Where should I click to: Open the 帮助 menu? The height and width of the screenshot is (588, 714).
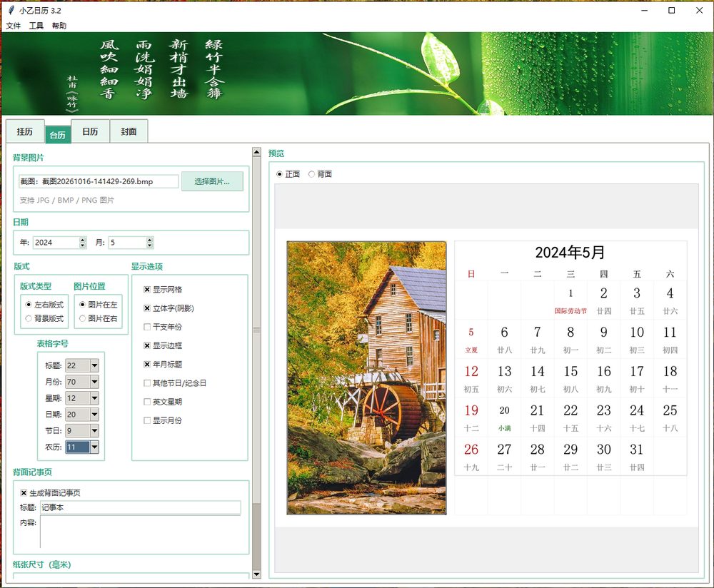click(59, 26)
